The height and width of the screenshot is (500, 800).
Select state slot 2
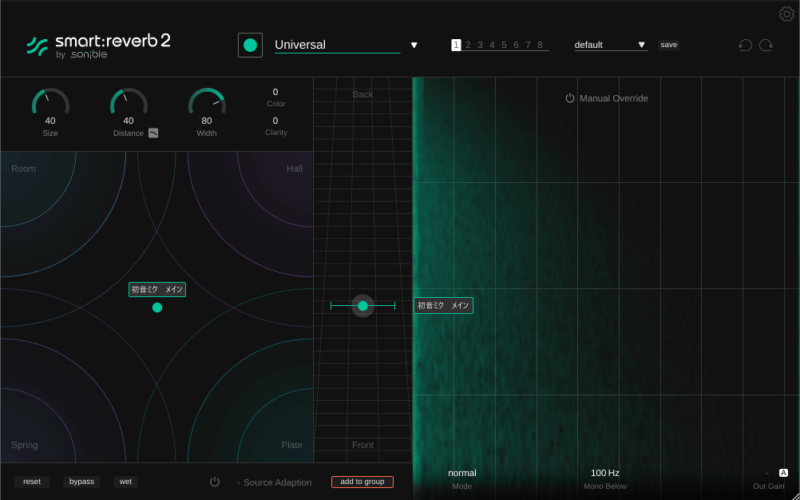pos(468,45)
